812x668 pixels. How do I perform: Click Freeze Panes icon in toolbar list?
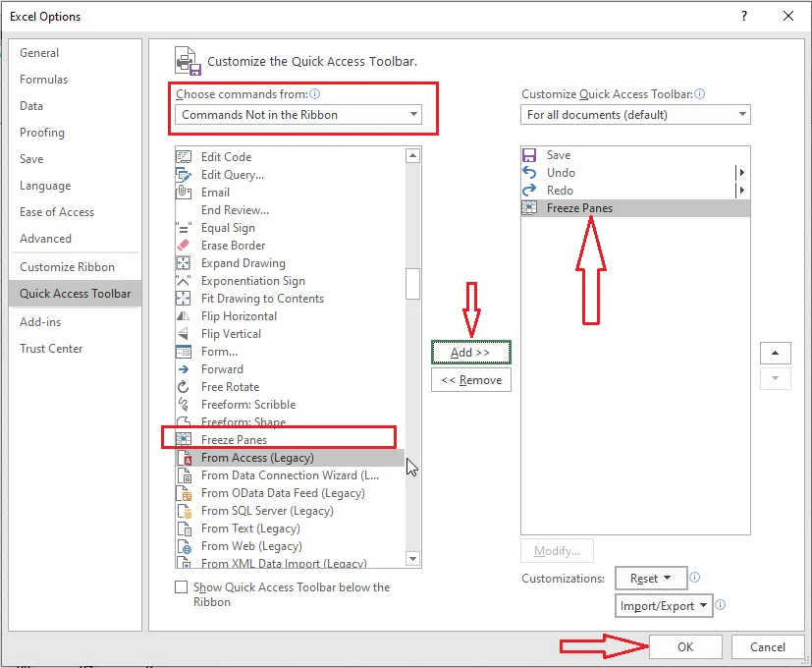pyautogui.click(x=529, y=208)
